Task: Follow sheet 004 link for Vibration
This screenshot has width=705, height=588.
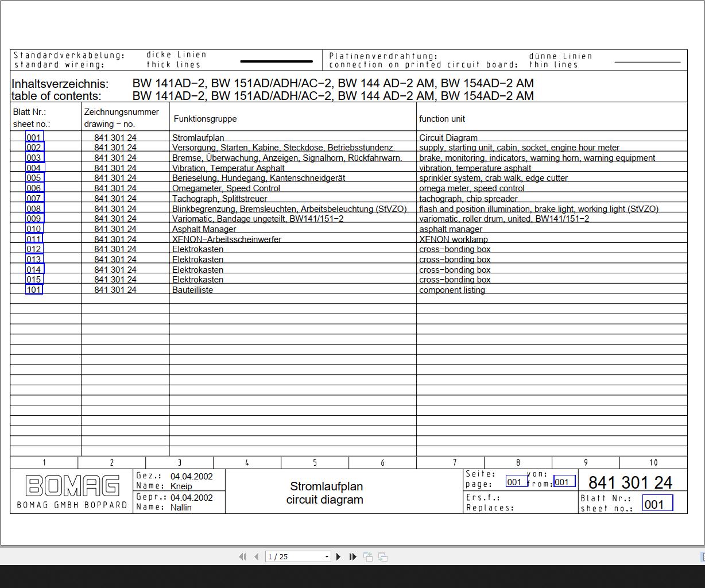Action: click(x=34, y=168)
